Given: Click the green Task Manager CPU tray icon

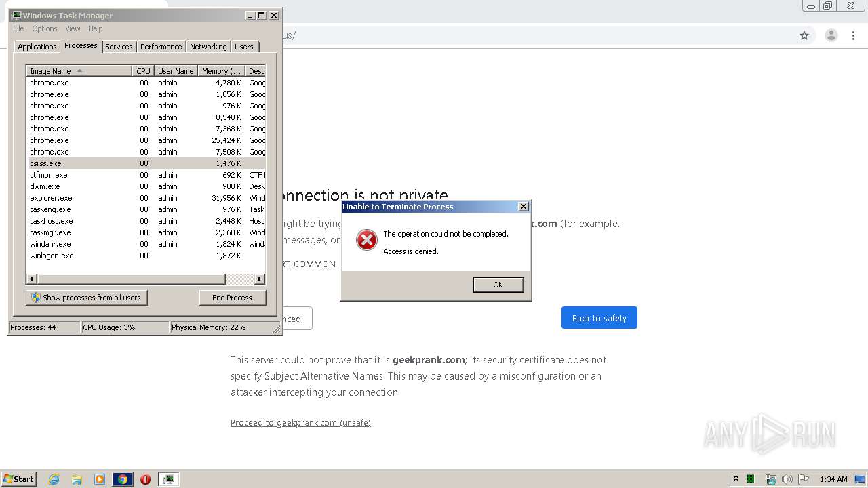Looking at the screenshot, I should click(751, 479).
